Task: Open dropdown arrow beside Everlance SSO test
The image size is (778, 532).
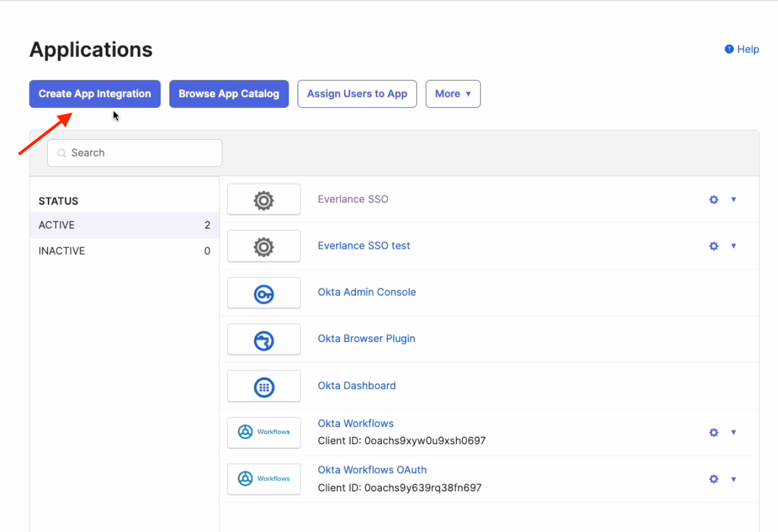Action: click(x=734, y=246)
